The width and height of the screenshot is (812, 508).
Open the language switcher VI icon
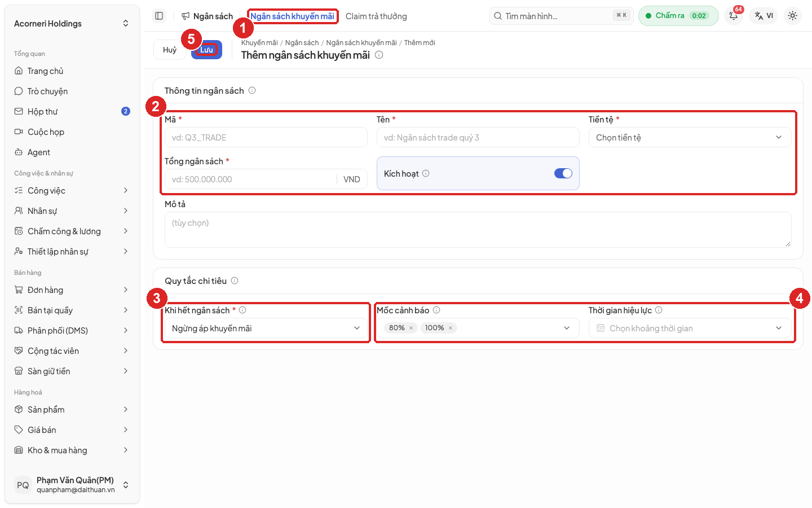point(764,16)
